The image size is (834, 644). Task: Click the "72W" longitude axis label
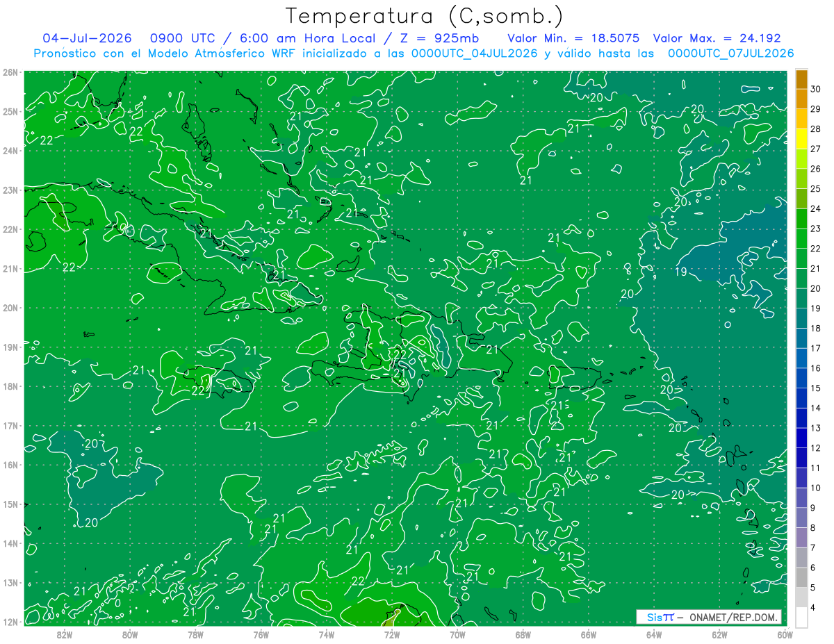pyautogui.click(x=392, y=634)
